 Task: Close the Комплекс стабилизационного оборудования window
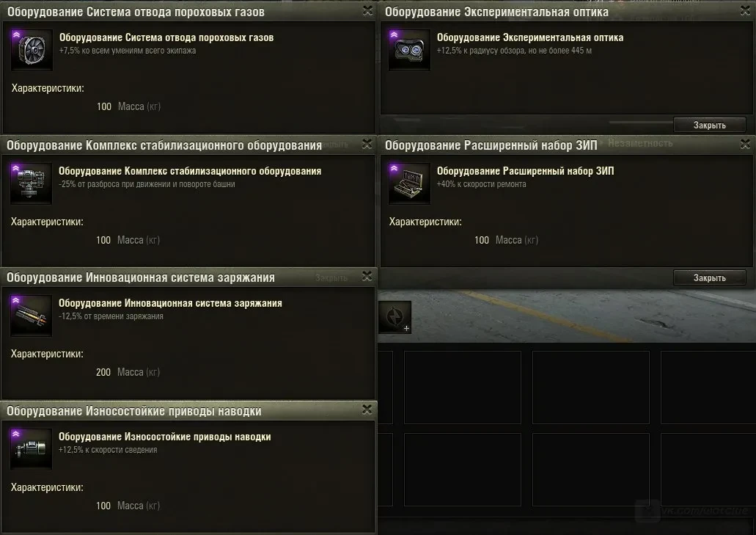pyautogui.click(x=367, y=144)
